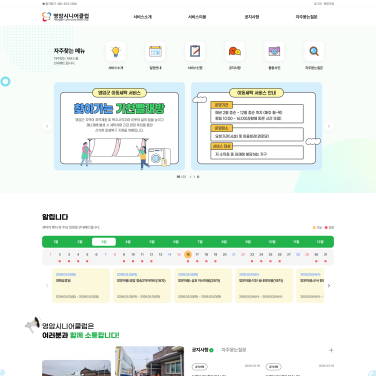The height and width of the screenshot is (376, 376).
Task: Select the 5월 month tab
Action: pos(152,242)
